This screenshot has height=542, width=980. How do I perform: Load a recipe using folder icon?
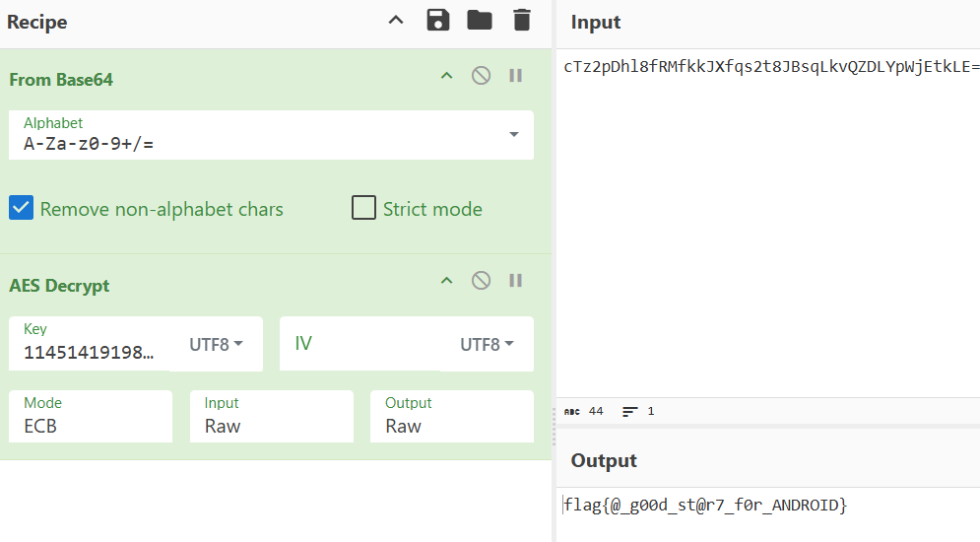click(480, 20)
